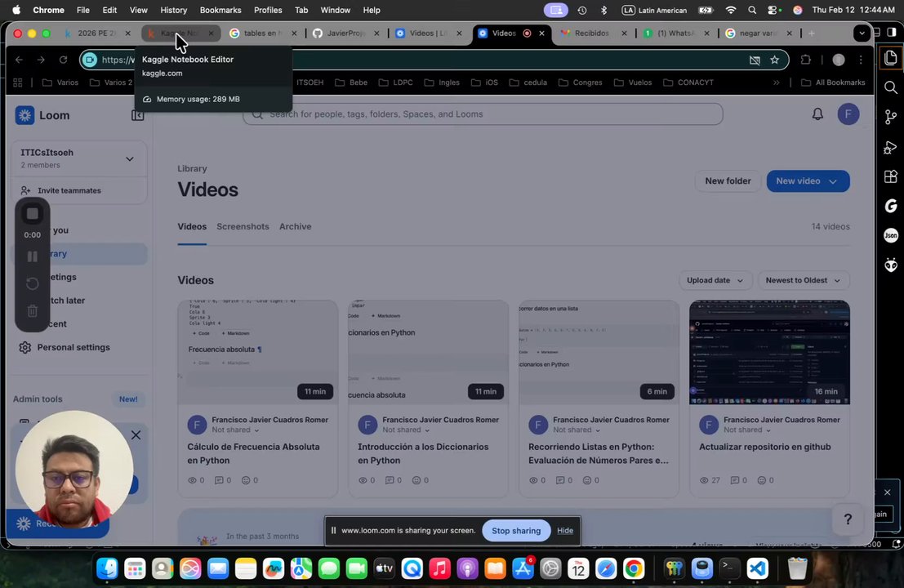Close the webcam bubble popup

tap(136, 435)
